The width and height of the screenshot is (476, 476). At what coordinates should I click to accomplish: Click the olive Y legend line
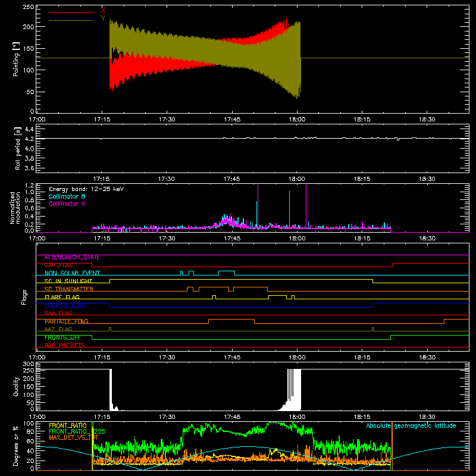point(70,20)
